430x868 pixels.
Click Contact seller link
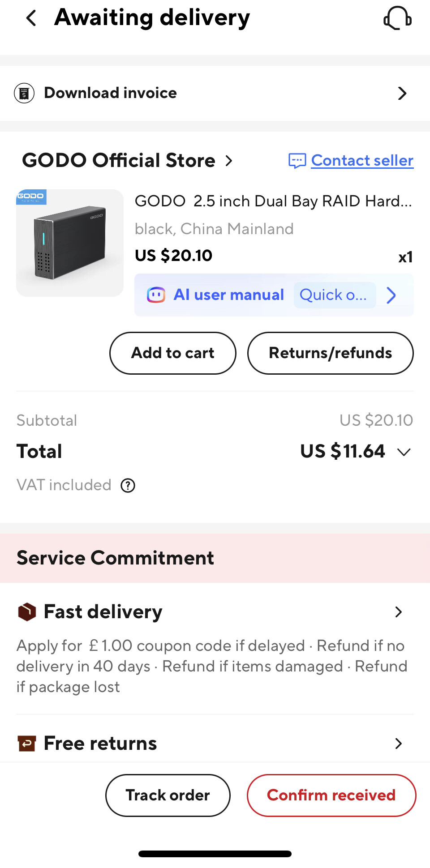[x=362, y=161]
